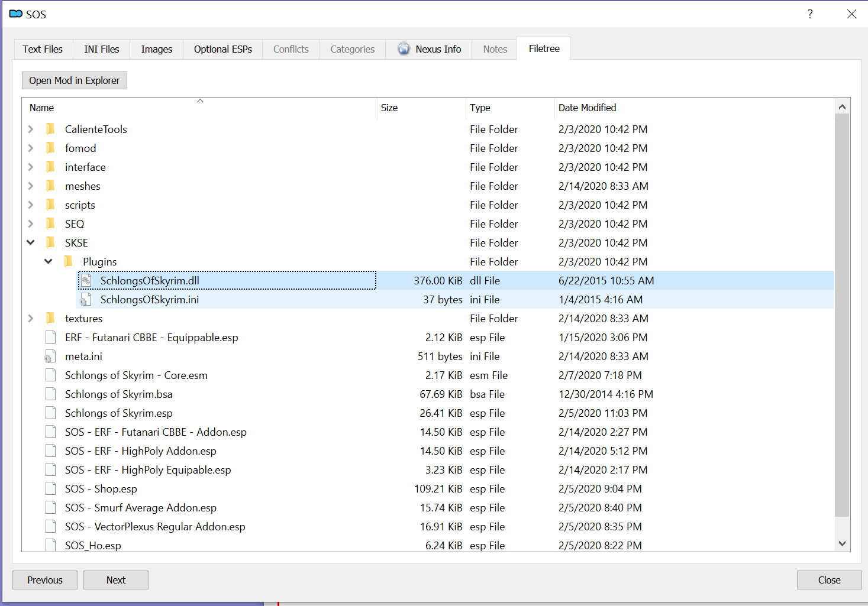868x606 pixels.
Task: Click the interface folder icon
Action: point(50,167)
